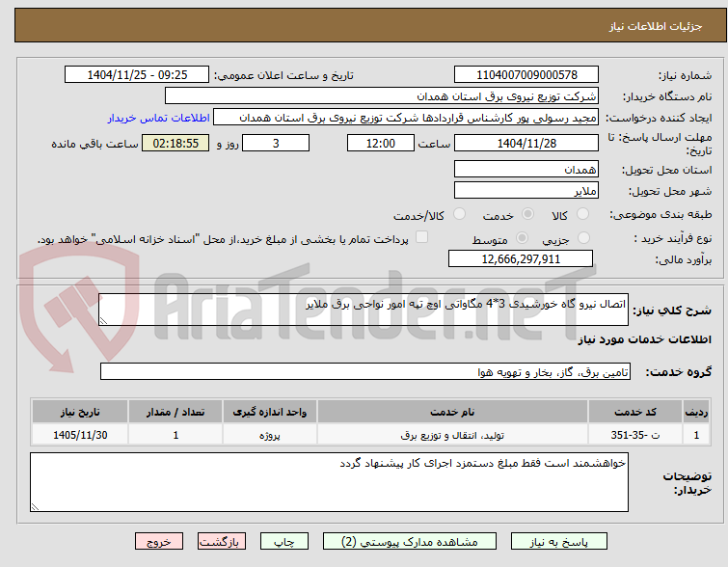Click the تعداد / مقدار column header
Image resolution: width=728 pixels, height=567 pixels.
[175, 412]
